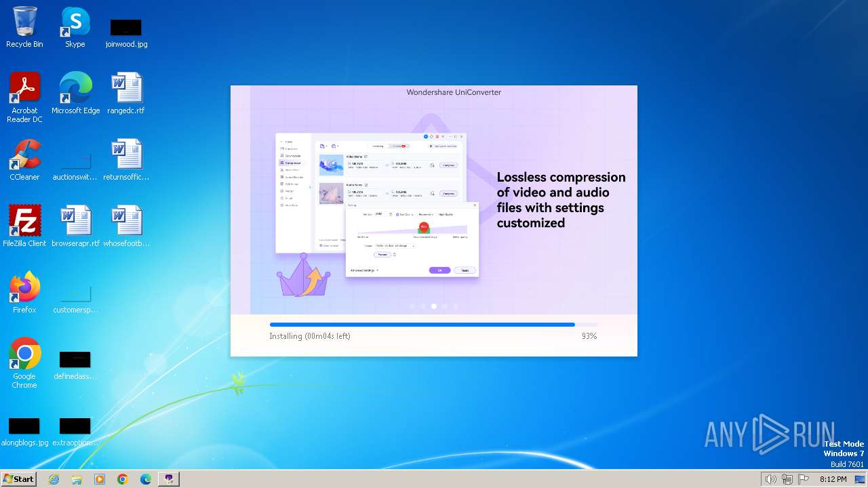
Task: Launch Chrome from the taskbar
Action: pyautogui.click(x=123, y=479)
